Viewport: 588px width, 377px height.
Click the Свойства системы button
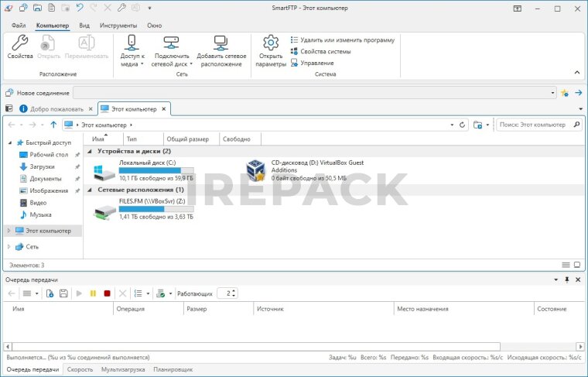(320, 51)
